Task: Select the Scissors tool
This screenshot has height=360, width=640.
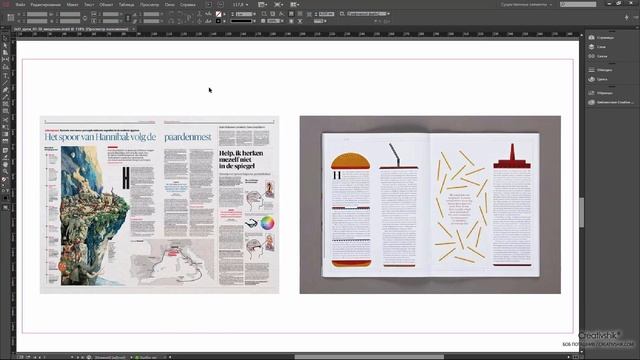Action: pyautogui.click(x=5, y=120)
